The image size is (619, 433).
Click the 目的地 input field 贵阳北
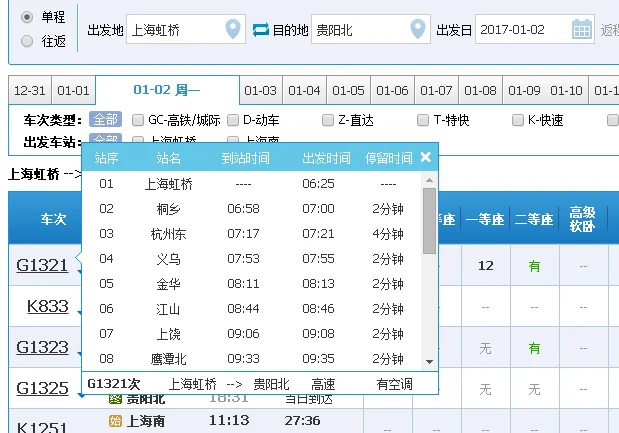[x=371, y=29]
